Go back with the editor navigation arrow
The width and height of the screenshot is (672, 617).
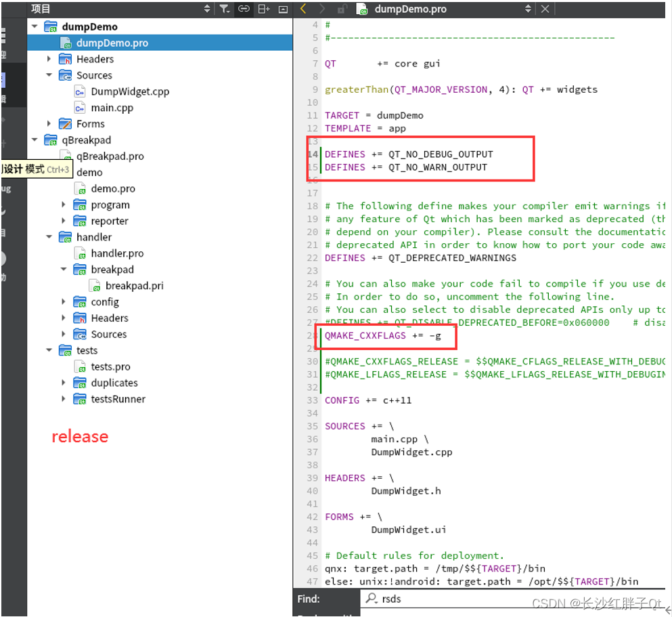pos(303,9)
